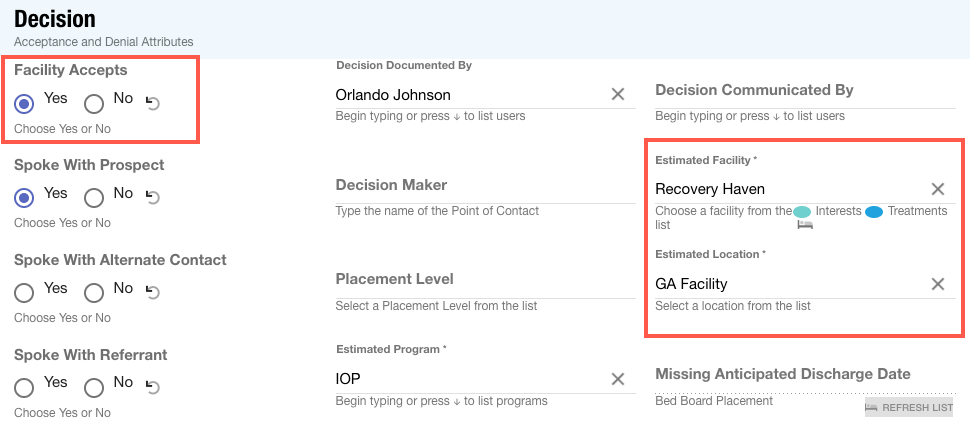Reset the Spoke With Referrant selection
Image resolution: width=970 pixels, height=433 pixels.
coord(152,387)
